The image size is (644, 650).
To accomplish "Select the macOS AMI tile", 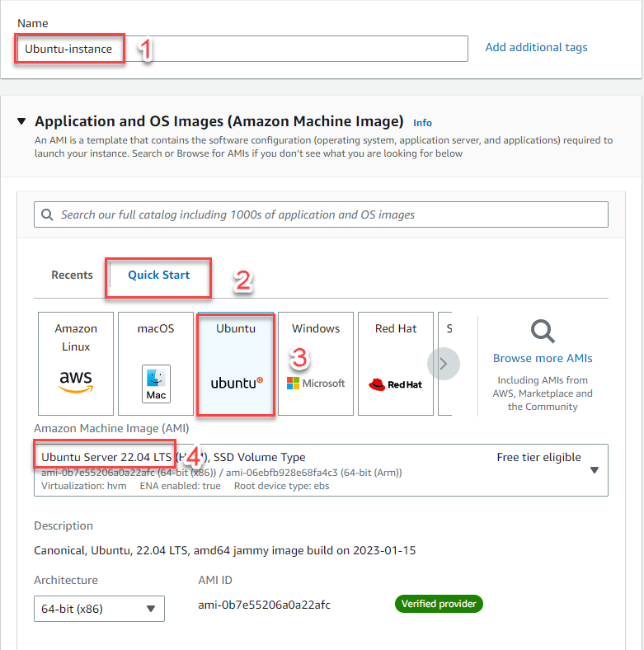I will [x=156, y=364].
